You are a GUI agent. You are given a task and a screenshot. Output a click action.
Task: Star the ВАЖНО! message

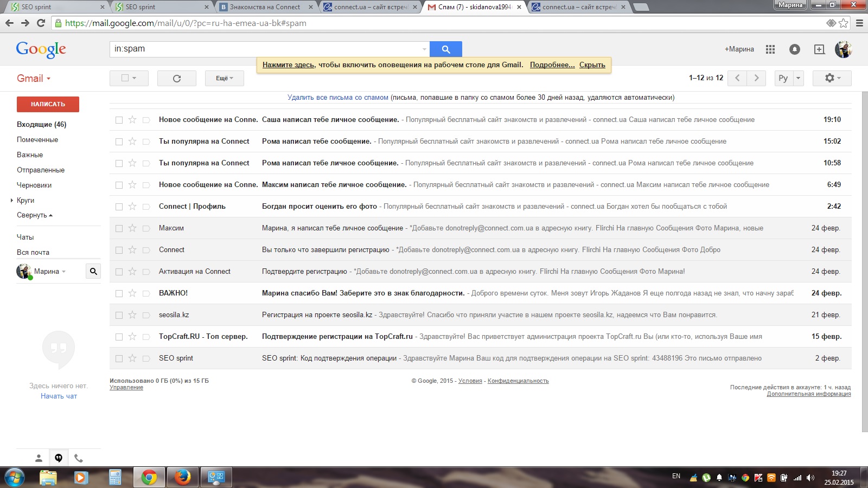click(132, 293)
